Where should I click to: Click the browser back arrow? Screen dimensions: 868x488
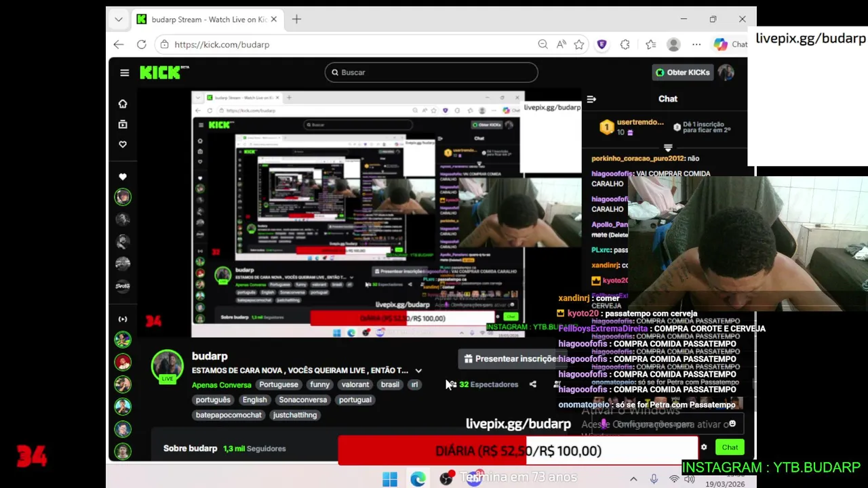[119, 45]
